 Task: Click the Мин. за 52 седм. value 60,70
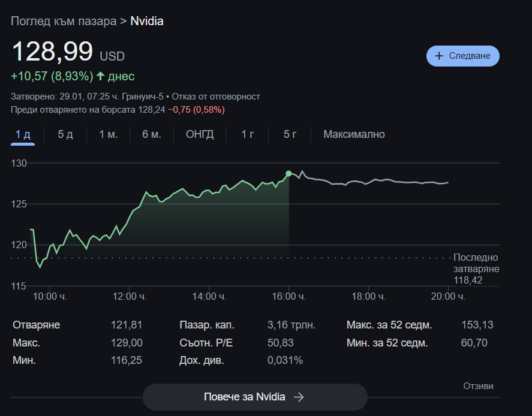tap(474, 343)
